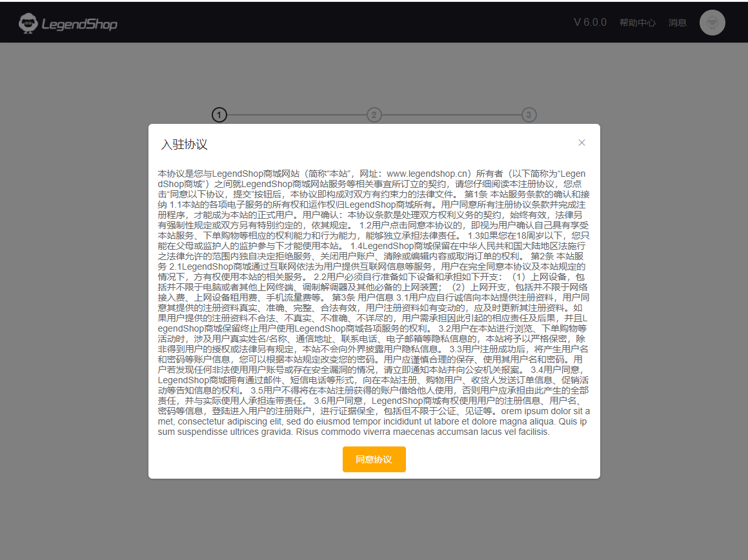Click the V 6.0.0 version label
The height and width of the screenshot is (560, 748).
[x=590, y=23]
